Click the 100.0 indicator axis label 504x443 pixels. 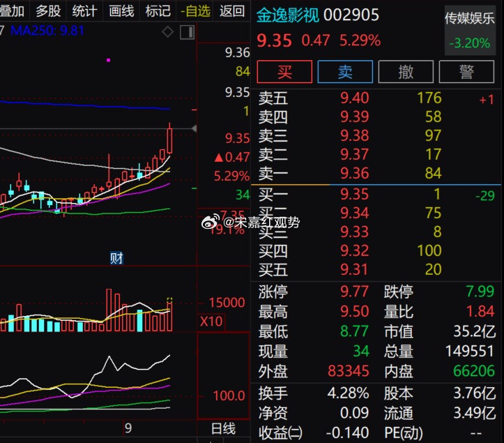229,396
